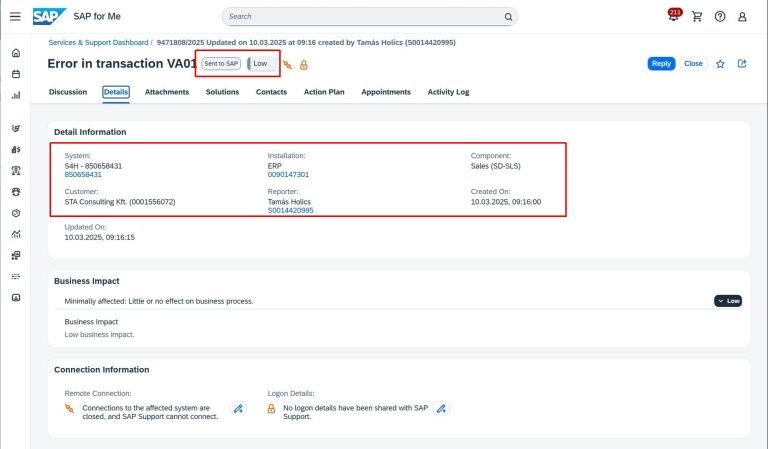The width and height of the screenshot is (768, 449).
Task: Open the help question mark icon
Action: pyautogui.click(x=720, y=17)
